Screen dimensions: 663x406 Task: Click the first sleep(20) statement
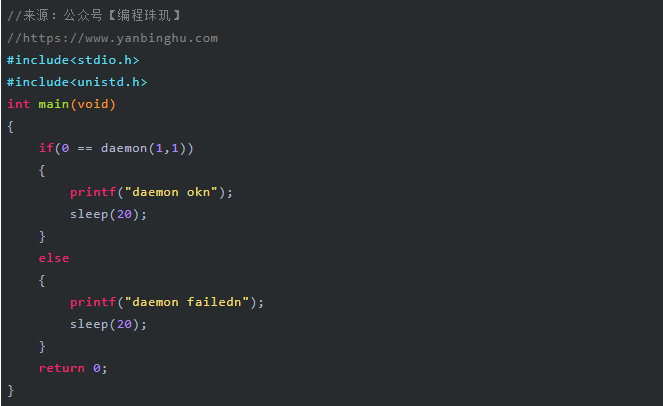click(108, 214)
